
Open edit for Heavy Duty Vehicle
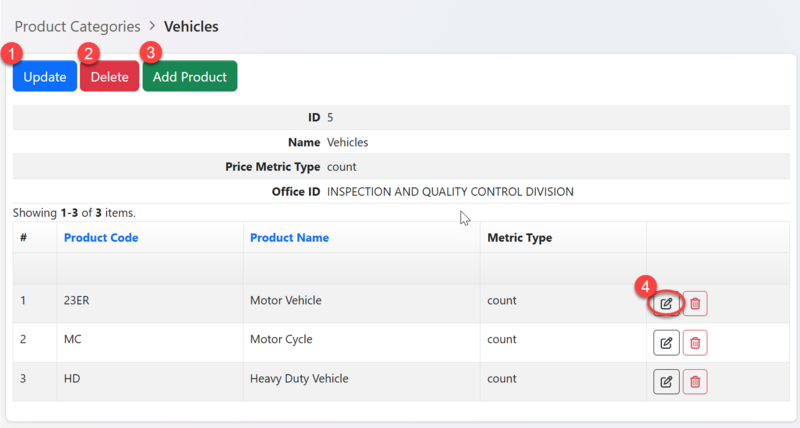[666, 381]
